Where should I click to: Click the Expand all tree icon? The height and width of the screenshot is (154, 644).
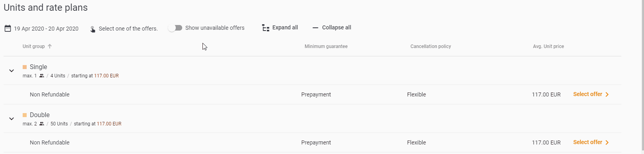[x=266, y=28]
